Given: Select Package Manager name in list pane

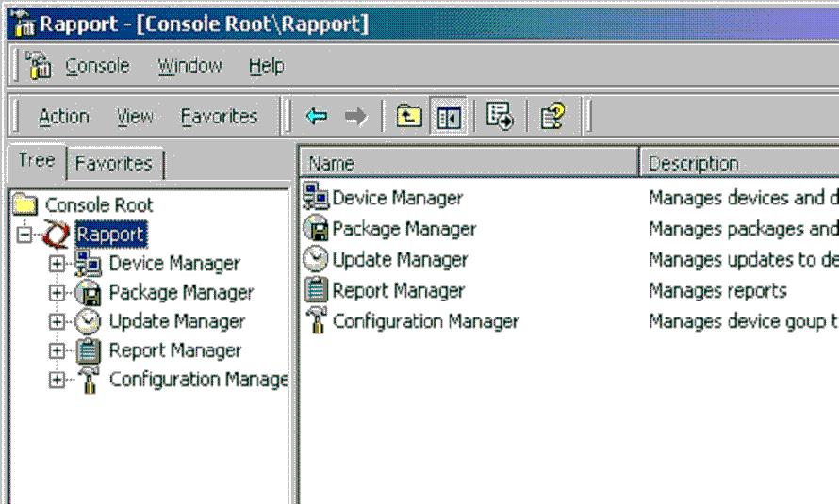Looking at the screenshot, I should [404, 229].
